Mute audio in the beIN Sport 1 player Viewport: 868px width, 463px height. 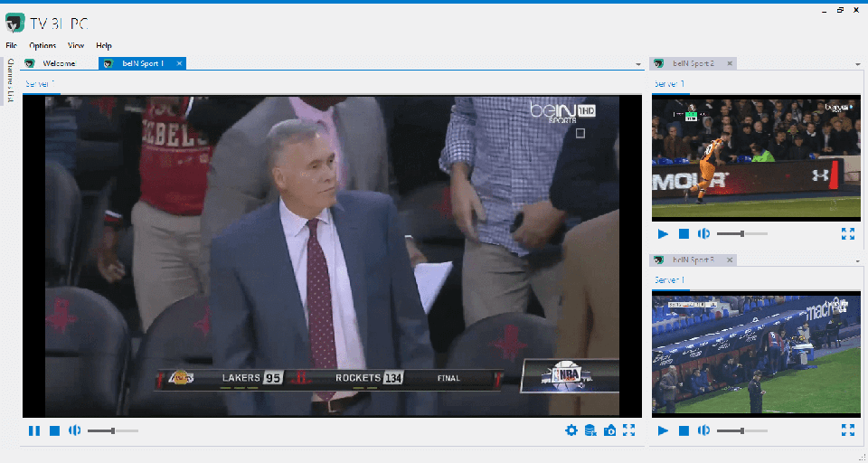tap(75, 430)
